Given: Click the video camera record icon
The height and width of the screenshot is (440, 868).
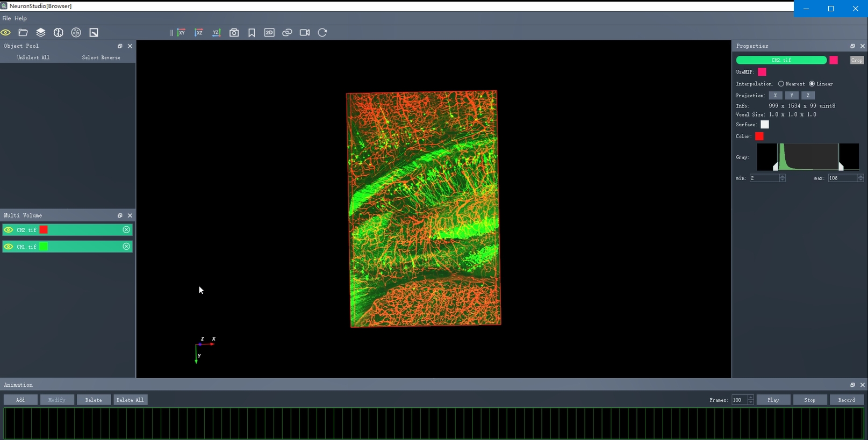Looking at the screenshot, I should 305,33.
